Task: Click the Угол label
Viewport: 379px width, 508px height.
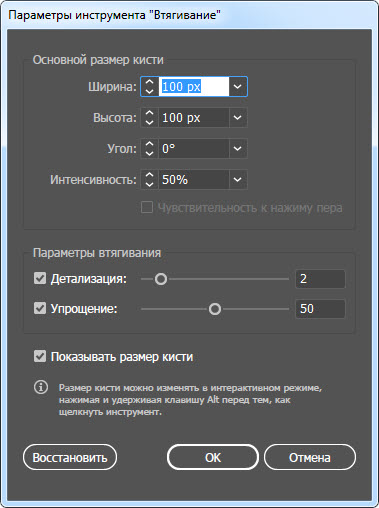Action: (x=122, y=149)
